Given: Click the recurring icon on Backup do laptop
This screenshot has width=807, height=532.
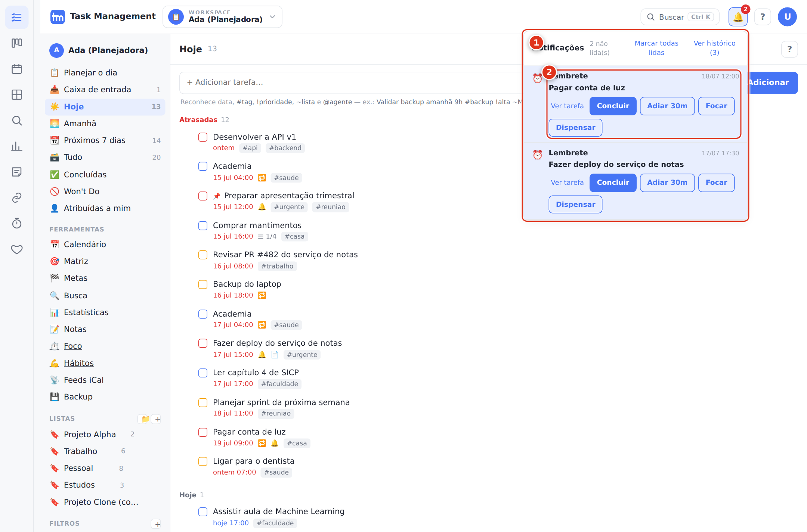Looking at the screenshot, I should (x=262, y=295).
